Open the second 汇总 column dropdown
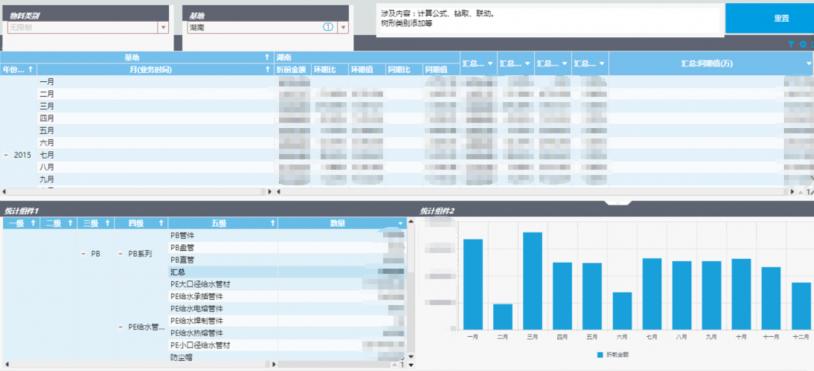The image size is (814, 371). (x=528, y=63)
